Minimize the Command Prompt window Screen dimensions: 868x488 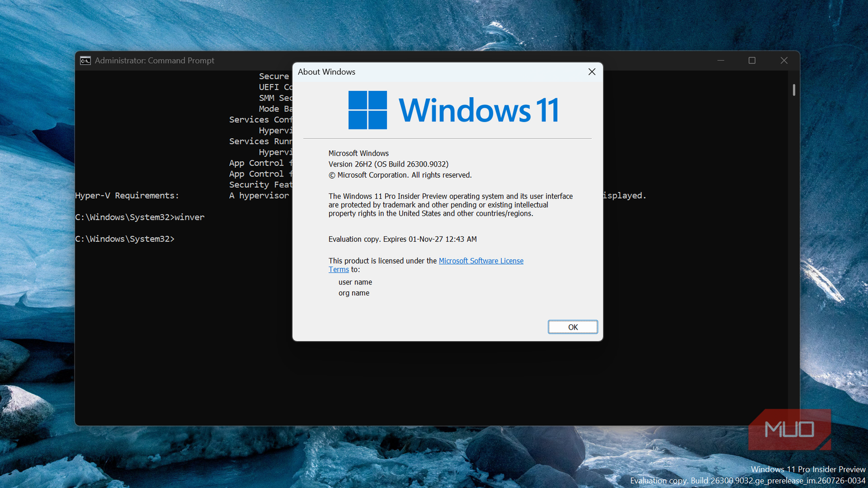click(721, 60)
